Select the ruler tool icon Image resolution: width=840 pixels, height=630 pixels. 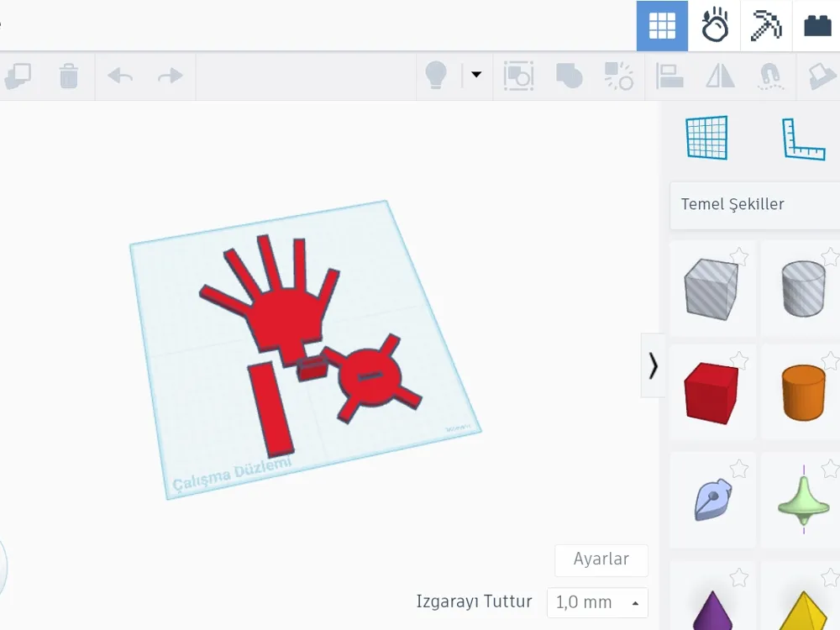click(803, 139)
